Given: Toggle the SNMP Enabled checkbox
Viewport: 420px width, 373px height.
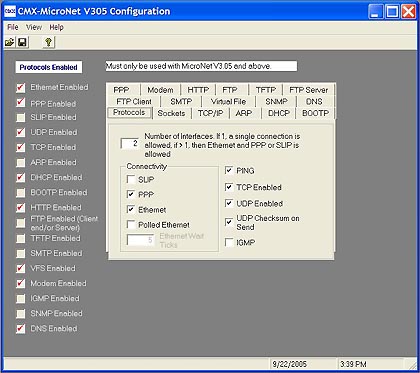Looking at the screenshot, I should (21, 313).
